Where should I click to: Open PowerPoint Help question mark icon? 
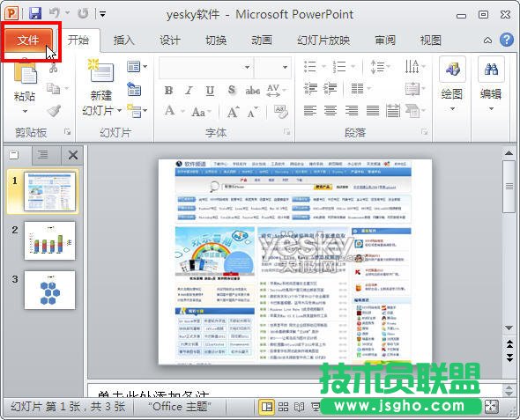(507, 40)
